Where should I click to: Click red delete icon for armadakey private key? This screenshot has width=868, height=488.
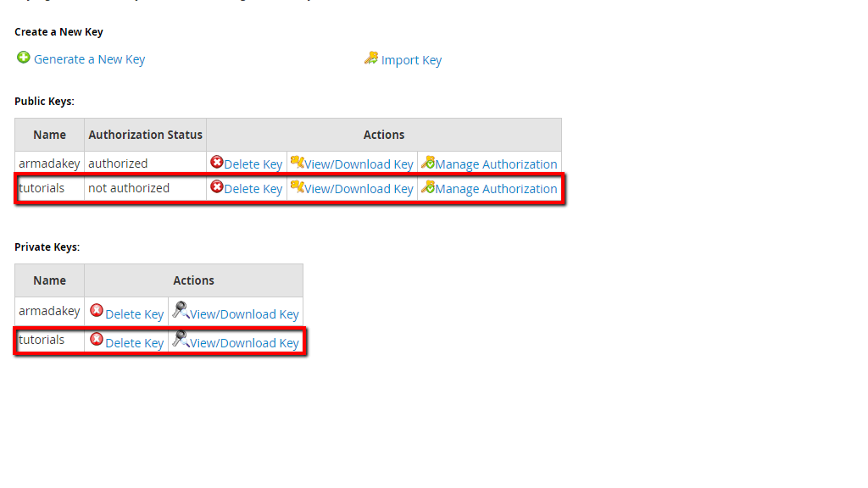click(97, 311)
